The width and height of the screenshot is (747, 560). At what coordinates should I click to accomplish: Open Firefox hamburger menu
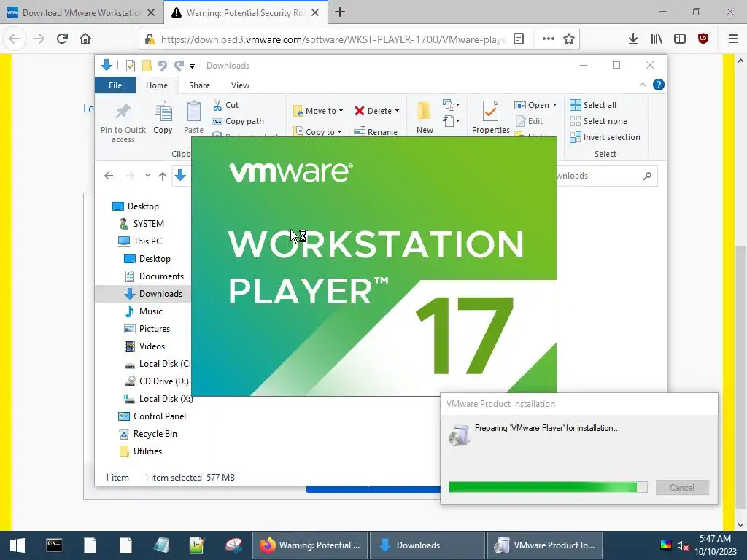click(x=733, y=39)
